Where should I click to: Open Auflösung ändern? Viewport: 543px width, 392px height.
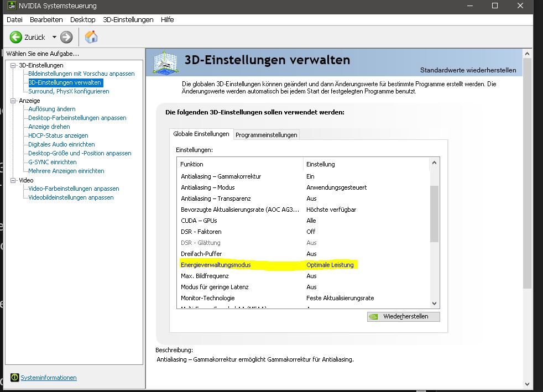pyautogui.click(x=51, y=109)
